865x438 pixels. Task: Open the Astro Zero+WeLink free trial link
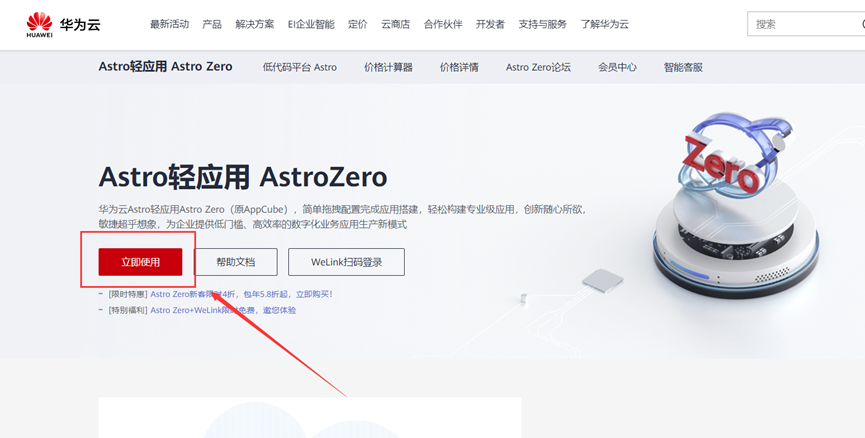coord(223,310)
